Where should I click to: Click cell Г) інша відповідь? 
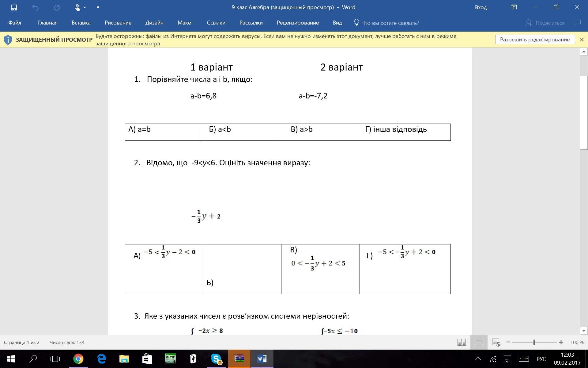(403, 132)
